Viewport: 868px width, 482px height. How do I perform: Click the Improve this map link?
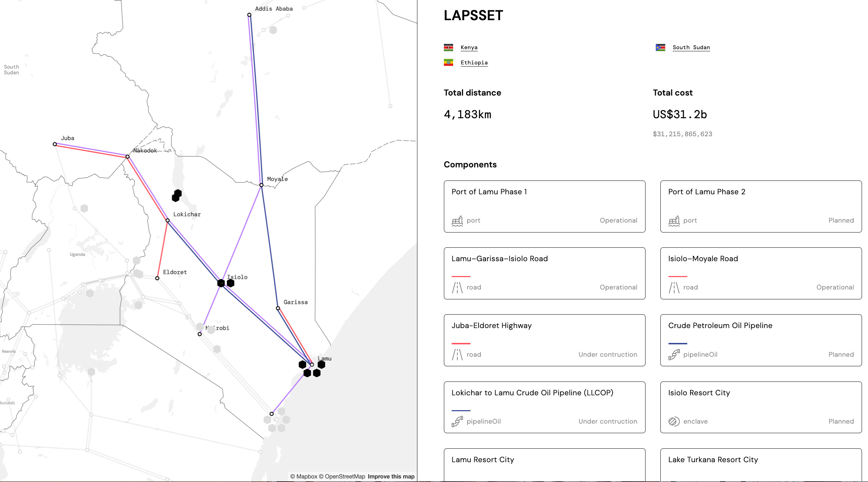pos(391,476)
